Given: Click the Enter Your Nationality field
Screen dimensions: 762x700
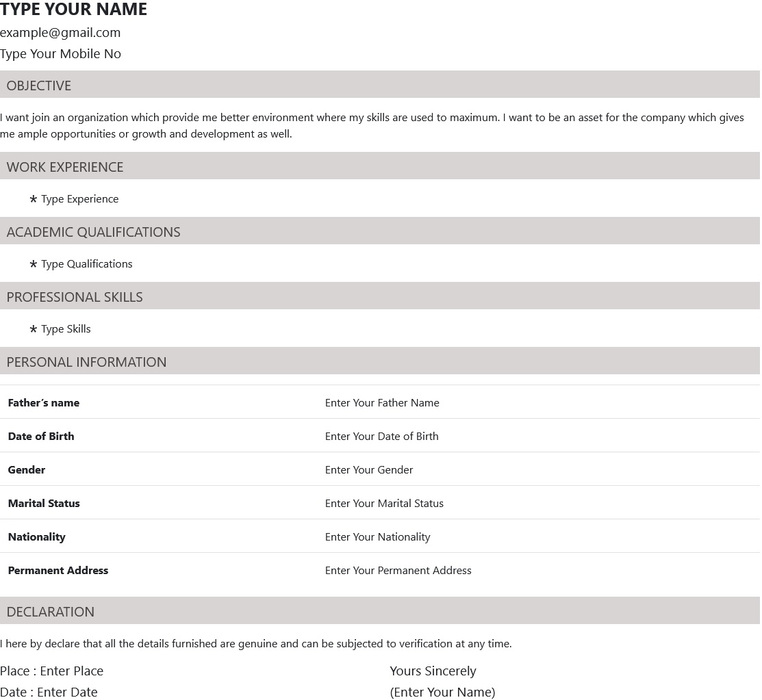Looking at the screenshot, I should (x=377, y=536).
